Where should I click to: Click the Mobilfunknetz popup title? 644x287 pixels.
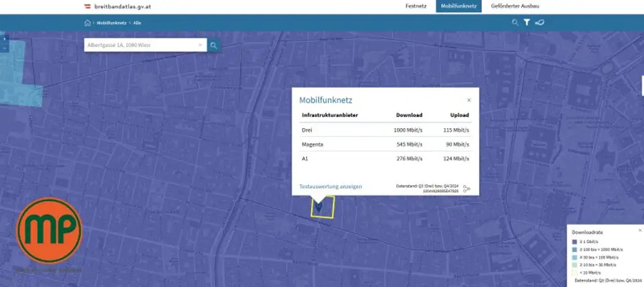coord(326,100)
